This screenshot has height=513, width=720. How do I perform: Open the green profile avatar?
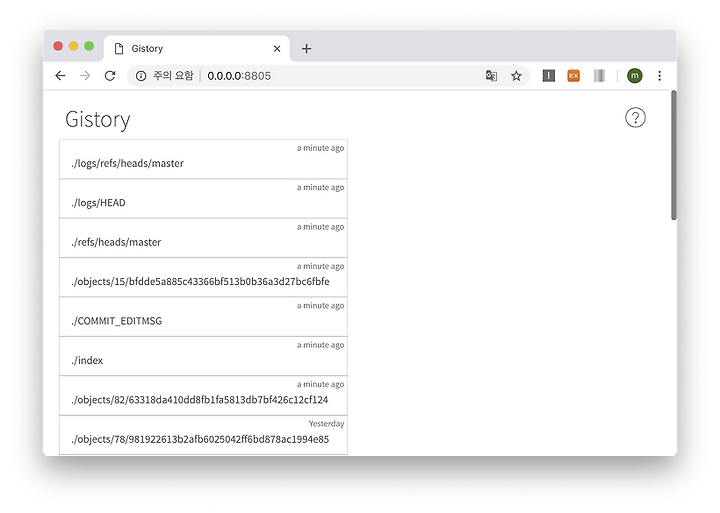(635, 76)
